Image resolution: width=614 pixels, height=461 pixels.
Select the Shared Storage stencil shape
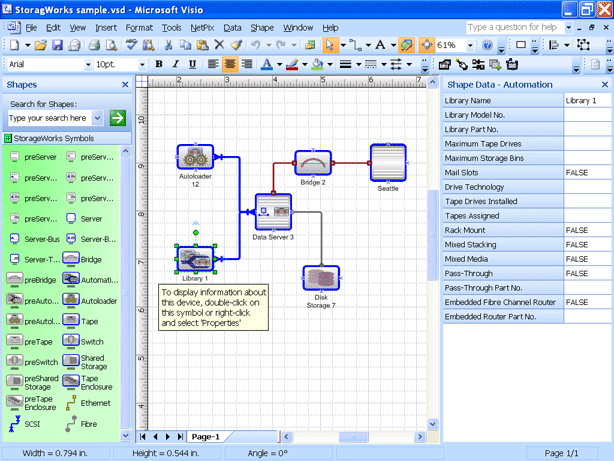pos(85,362)
